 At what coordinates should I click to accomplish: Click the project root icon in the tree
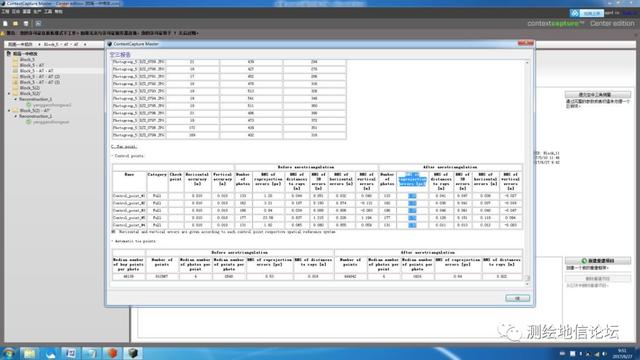tap(9, 53)
